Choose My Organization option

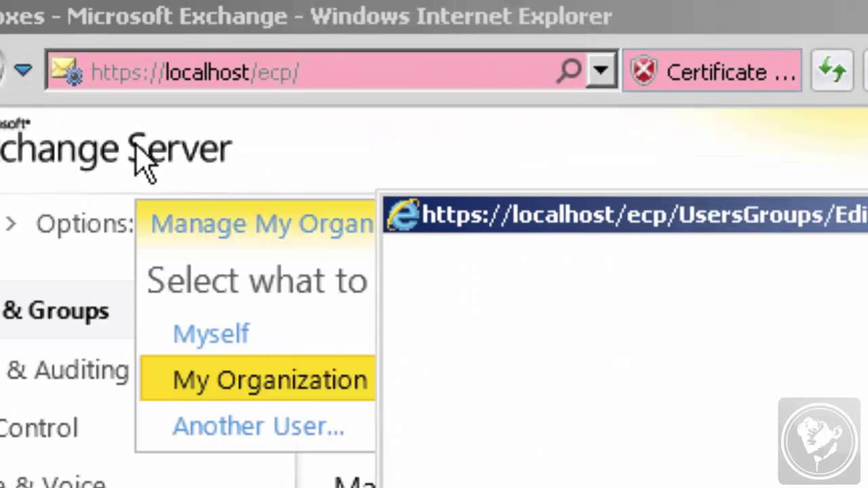(x=258, y=378)
